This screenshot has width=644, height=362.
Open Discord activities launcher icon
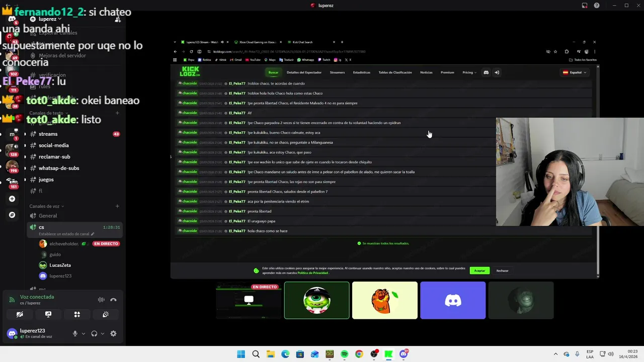[77, 314]
